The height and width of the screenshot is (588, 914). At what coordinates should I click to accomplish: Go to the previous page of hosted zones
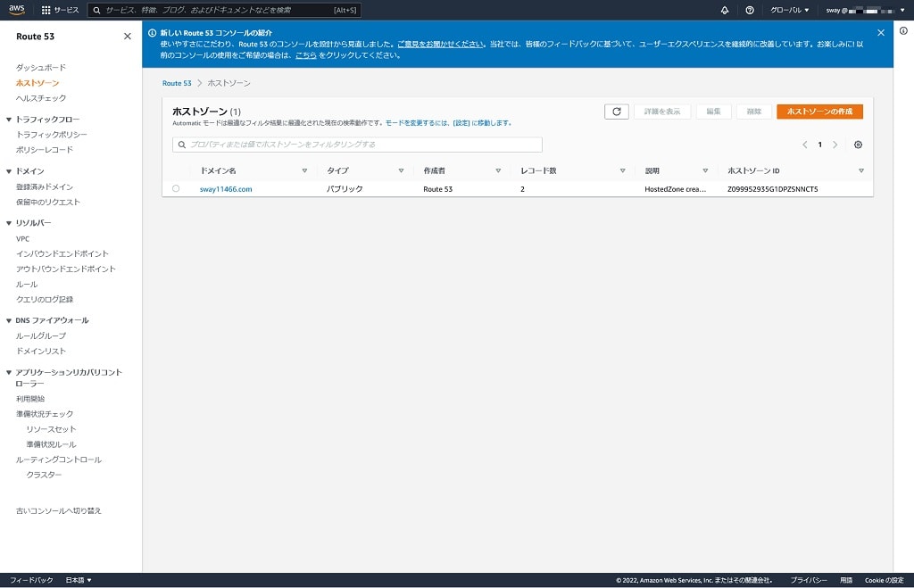click(804, 145)
